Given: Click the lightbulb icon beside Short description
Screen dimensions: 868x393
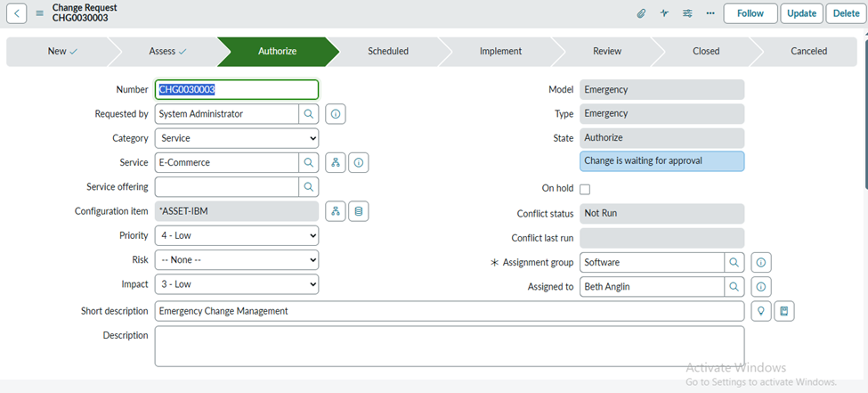Looking at the screenshot, I should (761, 311).
